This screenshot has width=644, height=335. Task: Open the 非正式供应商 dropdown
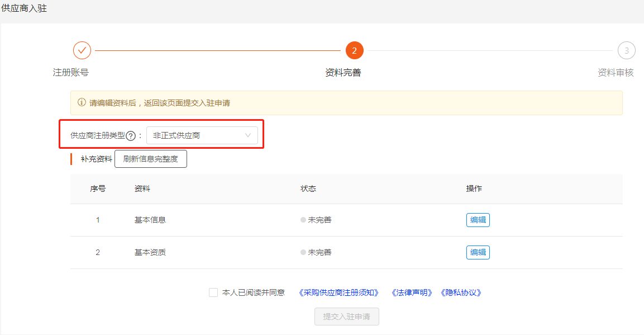point(202,135)
